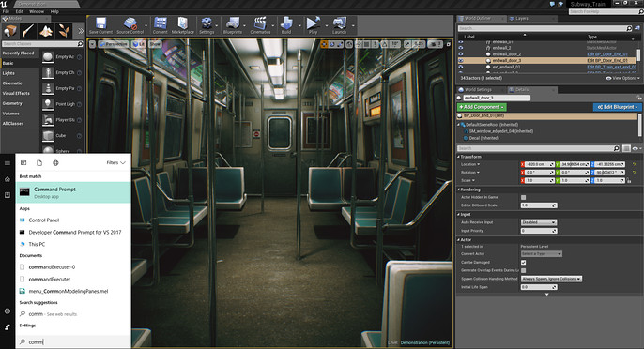The height and width of the screenshot is (349, 644).
Task: Open the Window menu
Action: point(37,11)
